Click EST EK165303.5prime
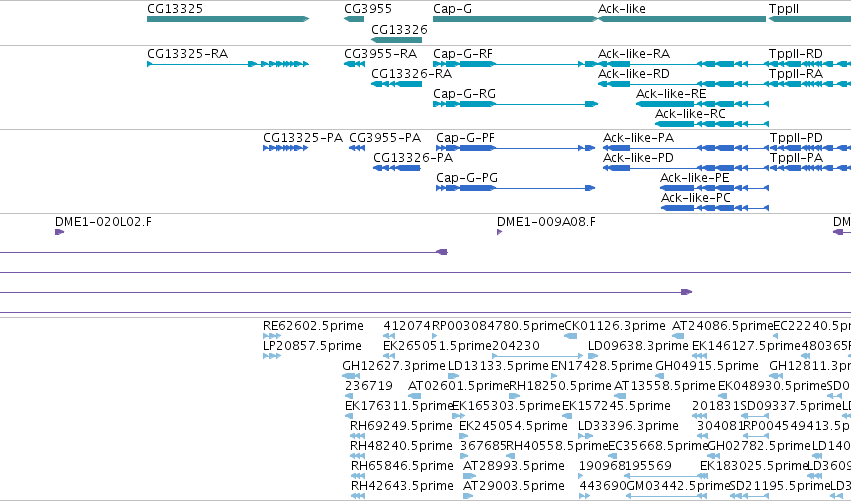 pos(458,416)
